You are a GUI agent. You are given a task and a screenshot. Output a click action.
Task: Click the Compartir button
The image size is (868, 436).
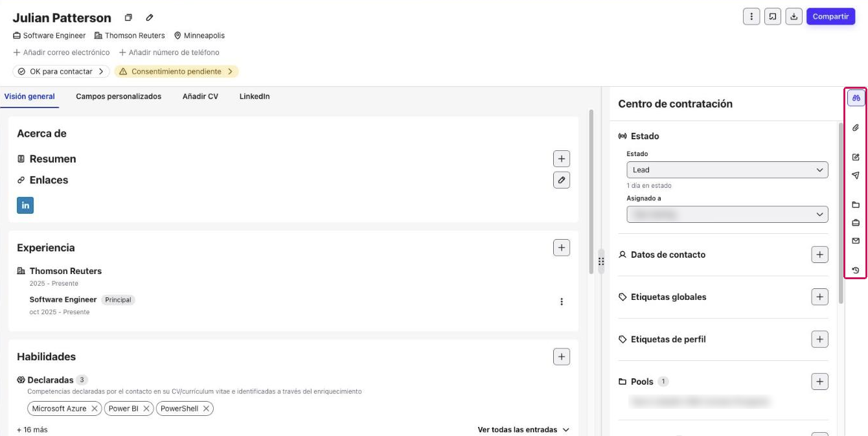(830, 17)
